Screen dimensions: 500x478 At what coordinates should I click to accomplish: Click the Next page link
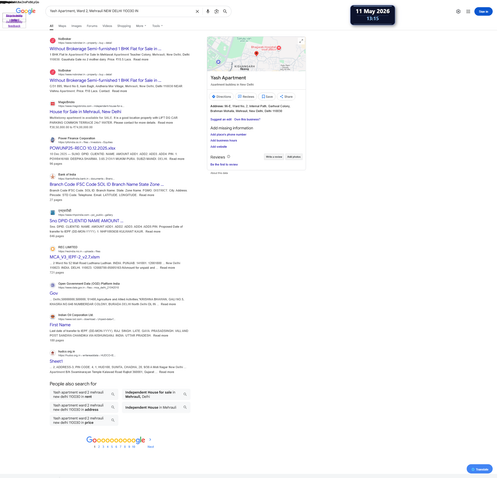click(152, 448)
